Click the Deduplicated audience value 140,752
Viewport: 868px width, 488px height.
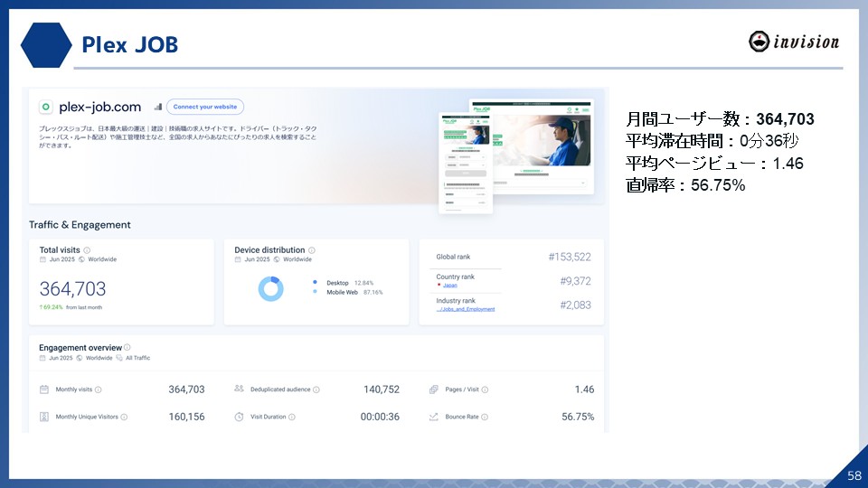click(x=382, y=389)
